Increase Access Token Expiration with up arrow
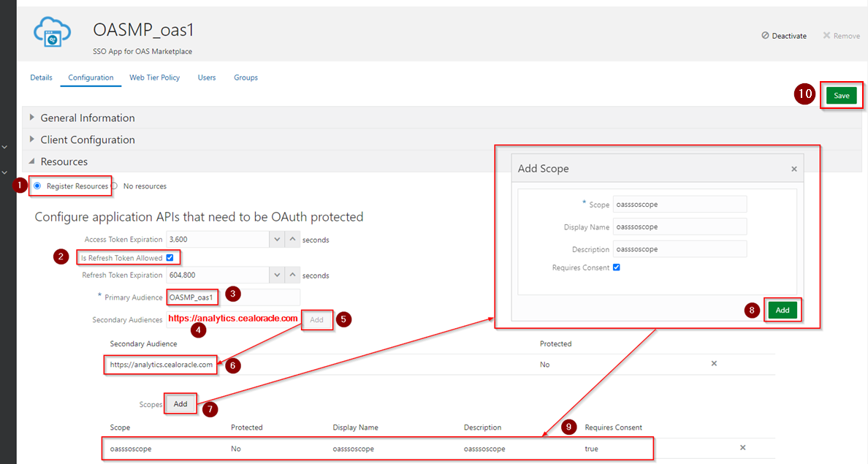Viewport: 868px width, 464px height. coord(293,239)
